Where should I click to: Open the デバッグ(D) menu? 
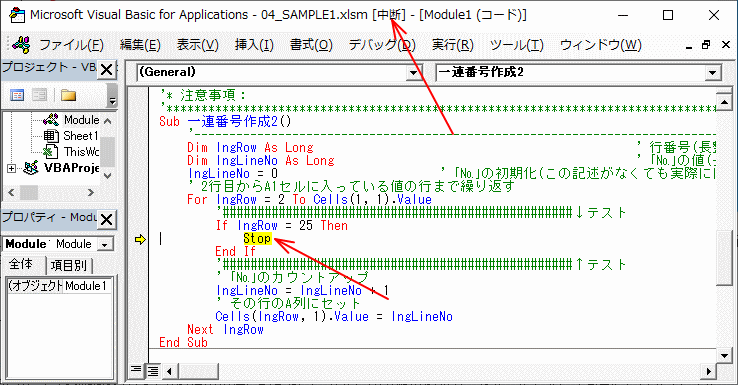tap(382, 45)
